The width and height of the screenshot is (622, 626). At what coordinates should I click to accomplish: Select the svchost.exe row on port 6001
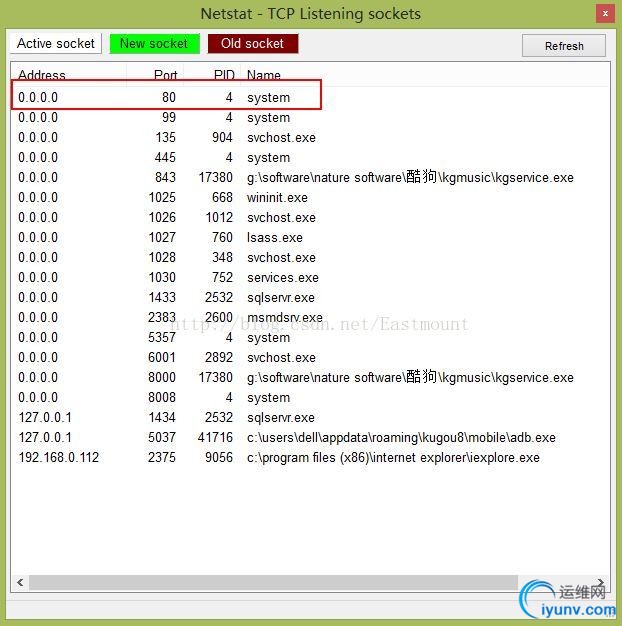tap(310, 357)
